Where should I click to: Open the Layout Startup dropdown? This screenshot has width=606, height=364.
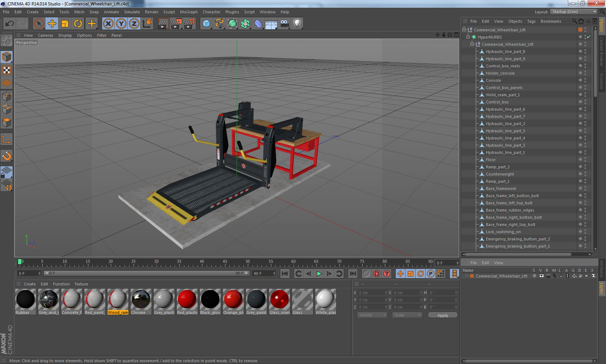(x=574, y=12)
